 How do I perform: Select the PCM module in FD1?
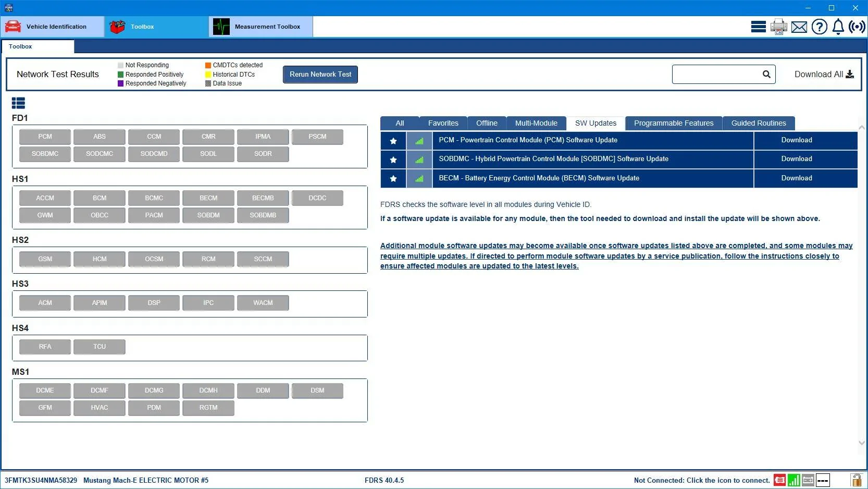(x=45, y=137)
